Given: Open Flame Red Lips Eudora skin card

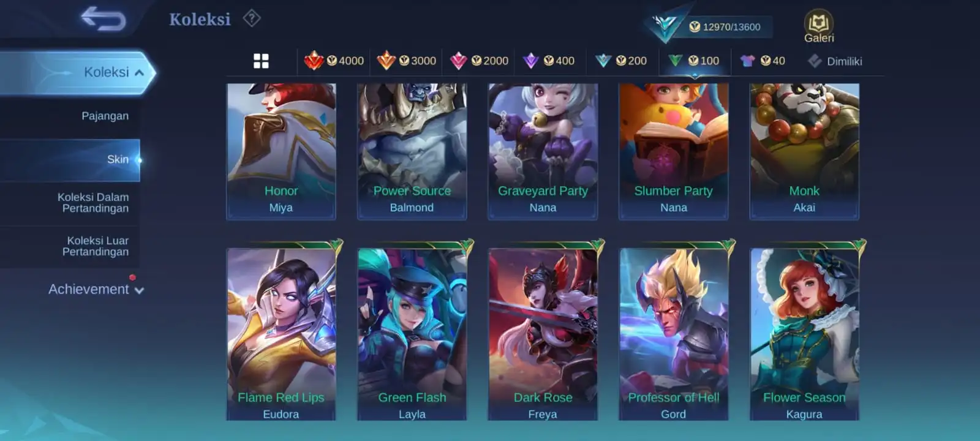Looking at the screenshot, I should [281, 334].
